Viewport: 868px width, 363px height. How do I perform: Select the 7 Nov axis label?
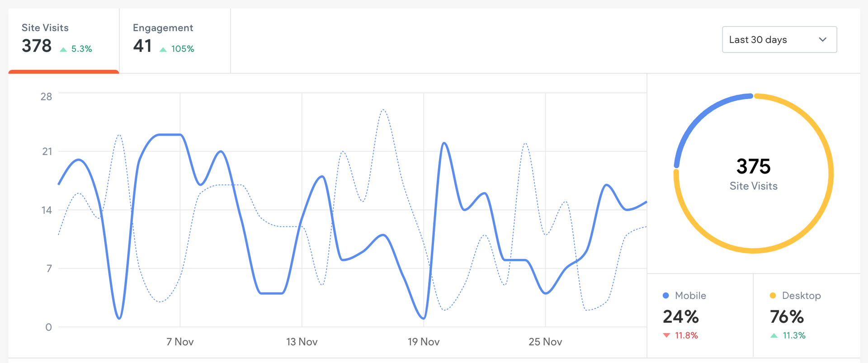(x=180, y=342)
